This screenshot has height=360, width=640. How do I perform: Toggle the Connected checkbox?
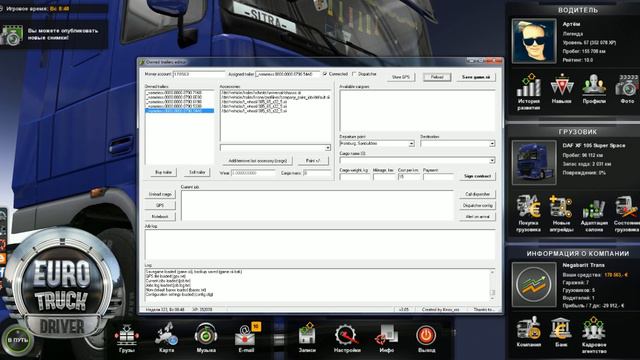[325, 74]
